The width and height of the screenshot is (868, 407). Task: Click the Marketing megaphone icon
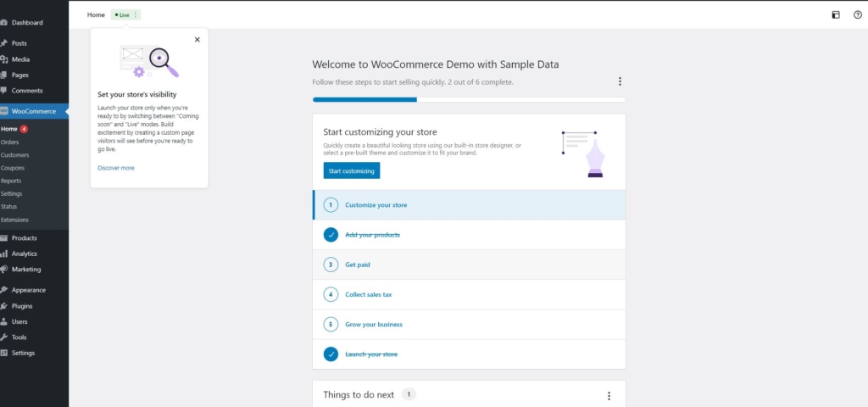click(x=3, y=269)
